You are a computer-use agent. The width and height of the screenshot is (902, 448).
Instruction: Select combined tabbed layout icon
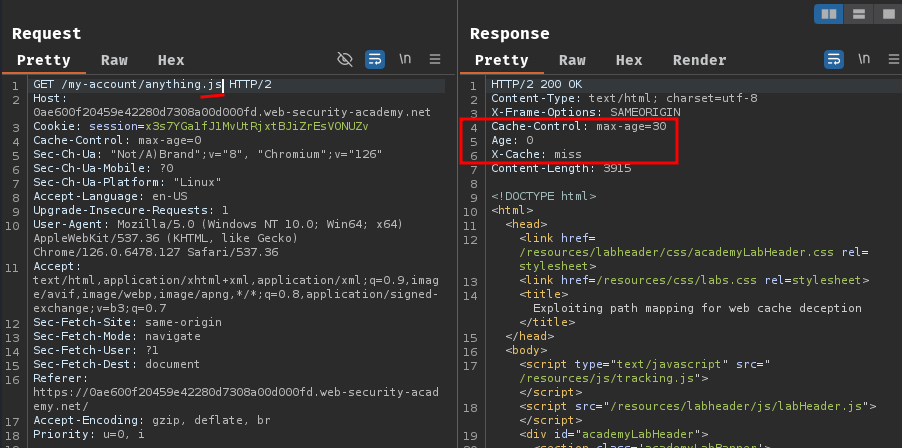(x=888, y=14)
